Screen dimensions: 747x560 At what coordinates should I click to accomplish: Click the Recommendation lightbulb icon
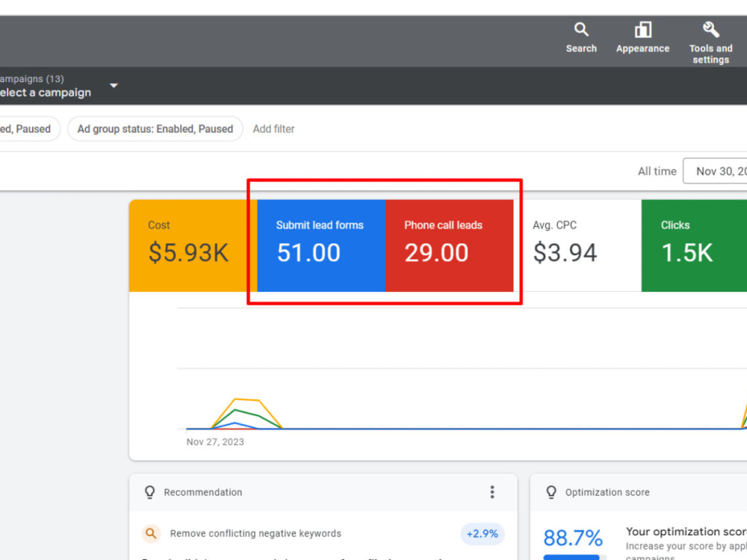coord(149,492)
